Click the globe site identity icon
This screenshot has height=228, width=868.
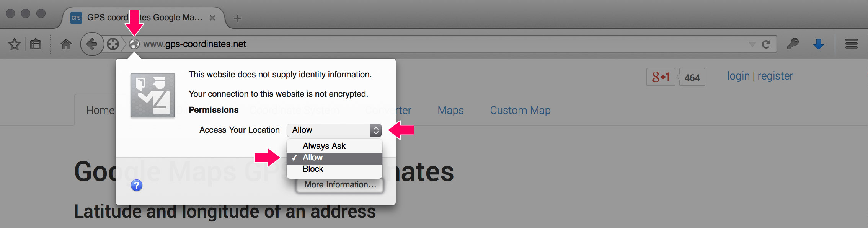coord(134,44)
